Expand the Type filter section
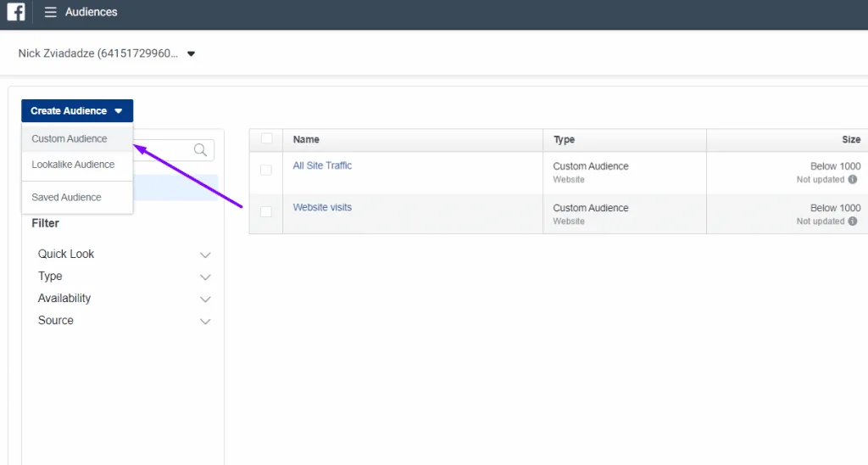This screenshot has height=465, width=868. (124, 277)
